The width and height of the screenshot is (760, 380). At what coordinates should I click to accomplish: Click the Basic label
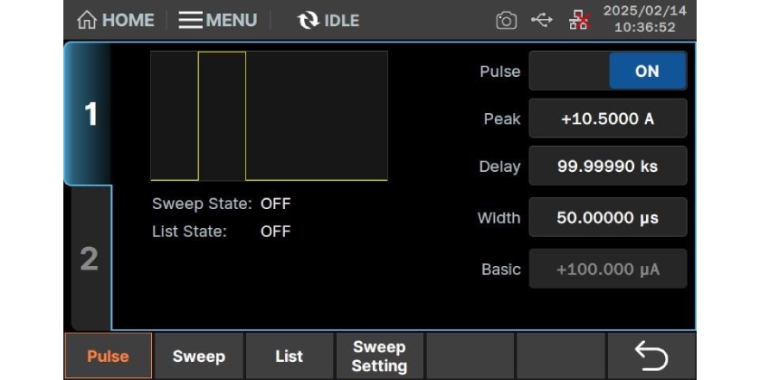(501, 269)
